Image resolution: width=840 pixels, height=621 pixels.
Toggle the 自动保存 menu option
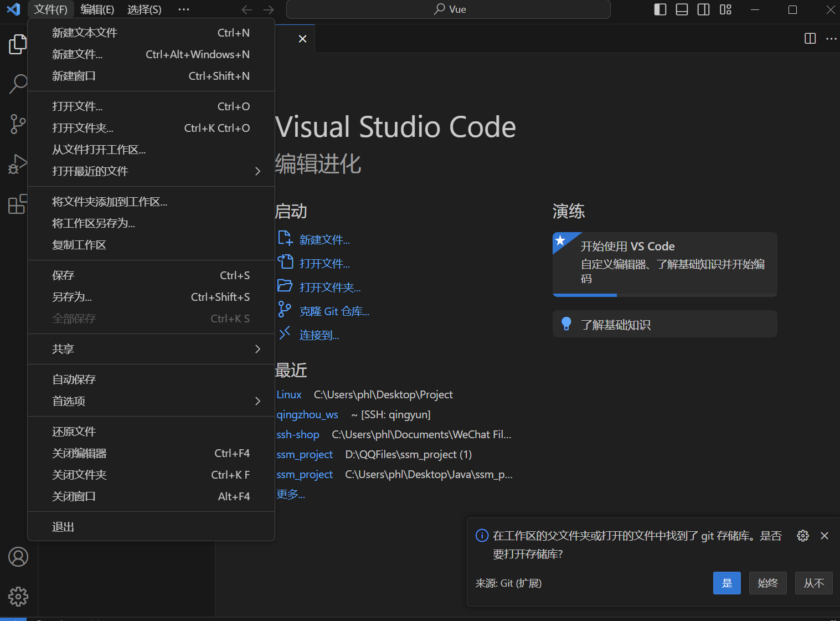(151, 379)
